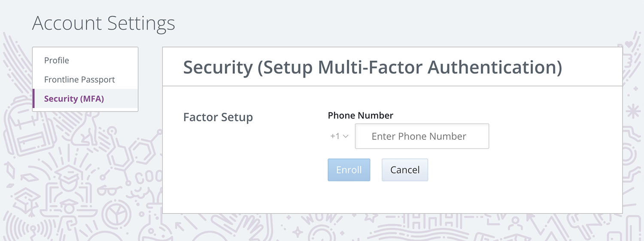Click the Phone Number field label
The height and width of the screenshot is (241, 644).
(361, 115)
